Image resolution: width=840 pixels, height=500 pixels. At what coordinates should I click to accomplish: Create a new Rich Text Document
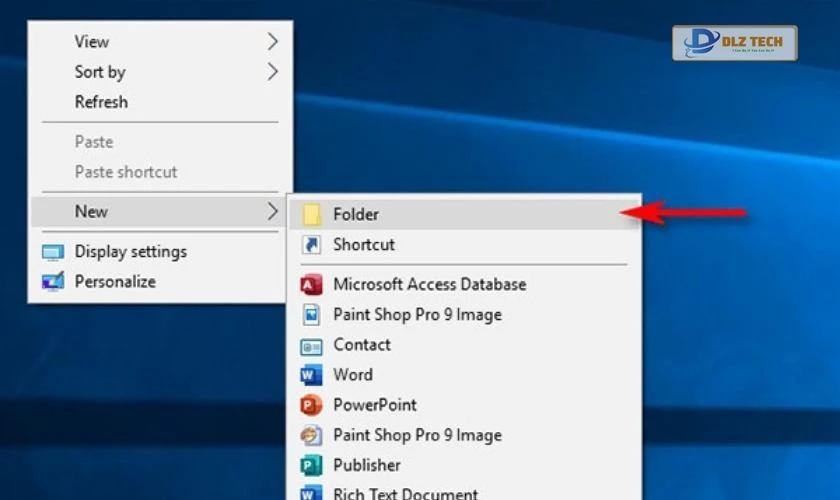coord(405,493)
